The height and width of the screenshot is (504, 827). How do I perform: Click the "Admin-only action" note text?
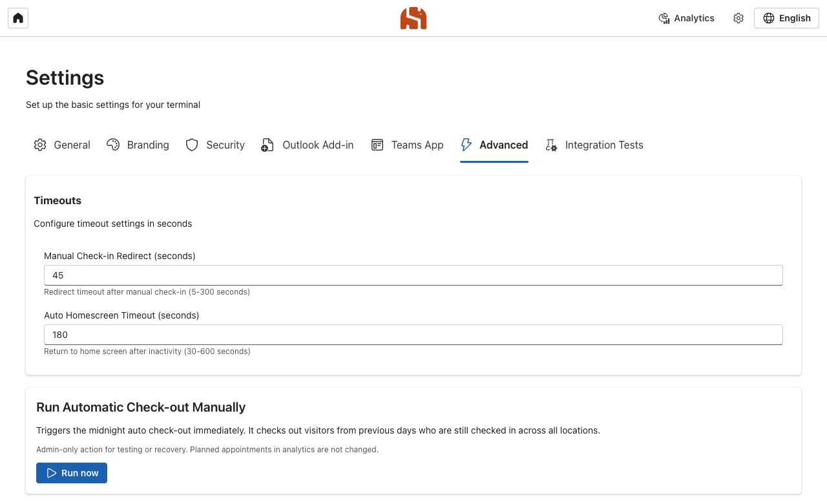[x=207, y=449]
